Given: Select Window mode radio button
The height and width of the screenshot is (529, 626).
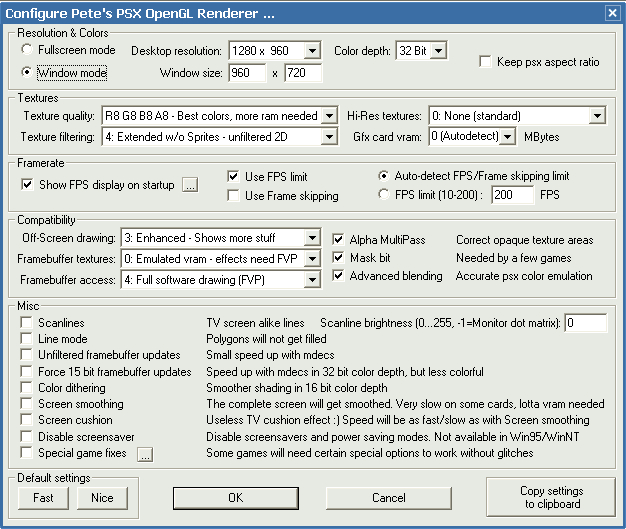Looking at the screenshot, I should pos(26,72).
